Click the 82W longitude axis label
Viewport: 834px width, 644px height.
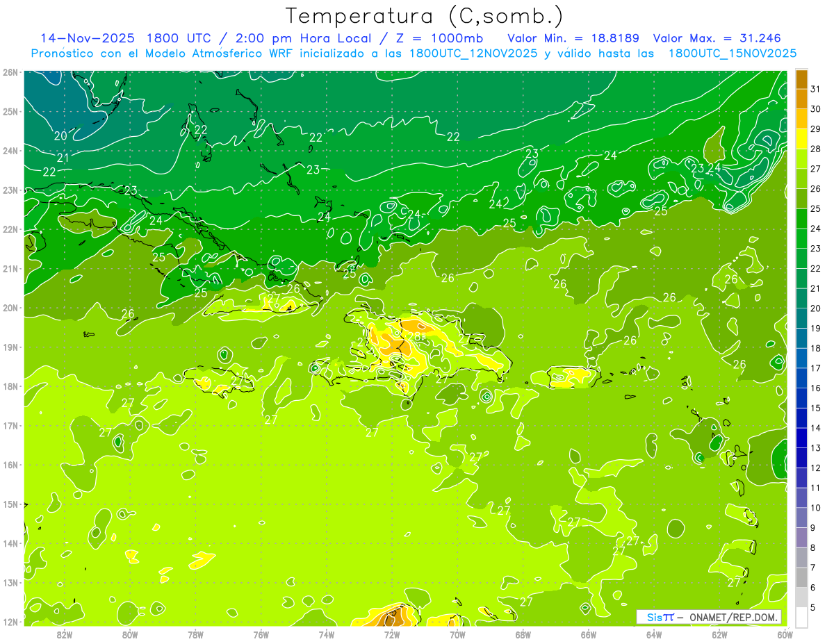(65, 634)
